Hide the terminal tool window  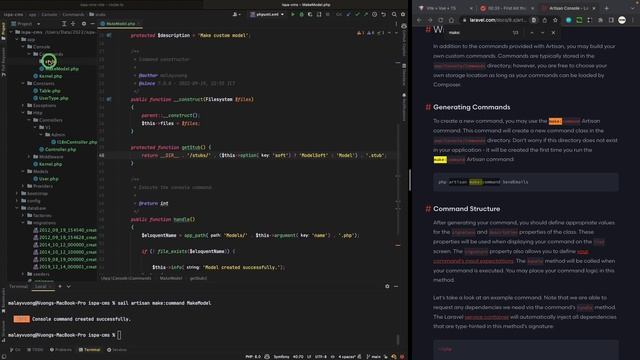[x=396, y=287]
